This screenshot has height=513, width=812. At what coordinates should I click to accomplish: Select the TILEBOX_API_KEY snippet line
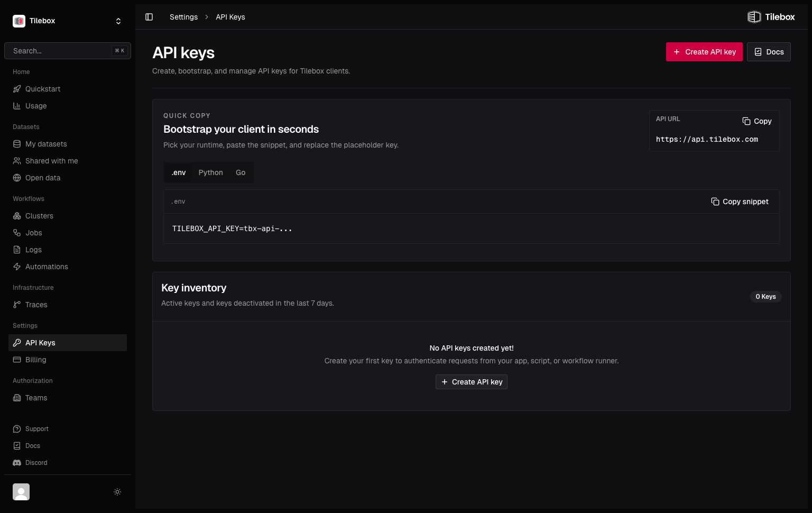click(x=232, y=228)
